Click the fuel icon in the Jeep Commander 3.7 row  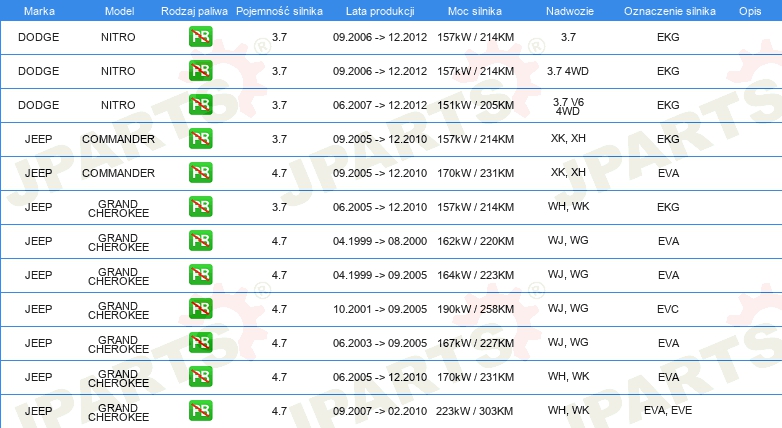200,138
